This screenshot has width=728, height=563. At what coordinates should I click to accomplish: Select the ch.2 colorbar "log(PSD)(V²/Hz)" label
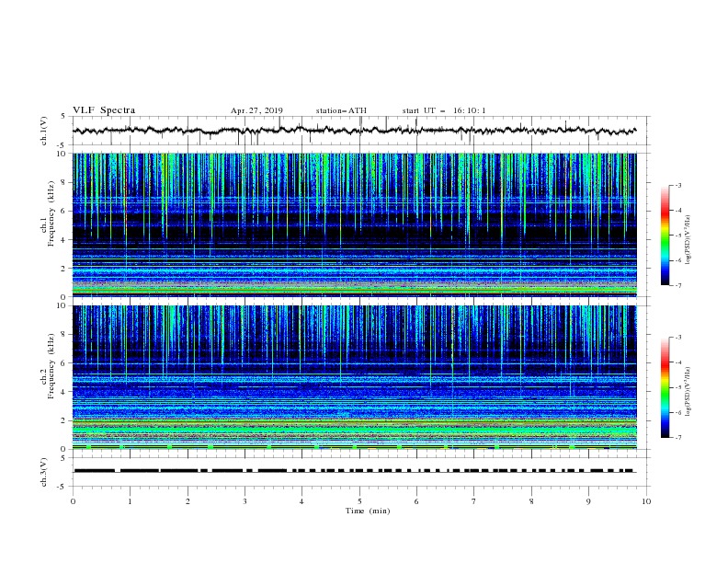click(688, 392)
